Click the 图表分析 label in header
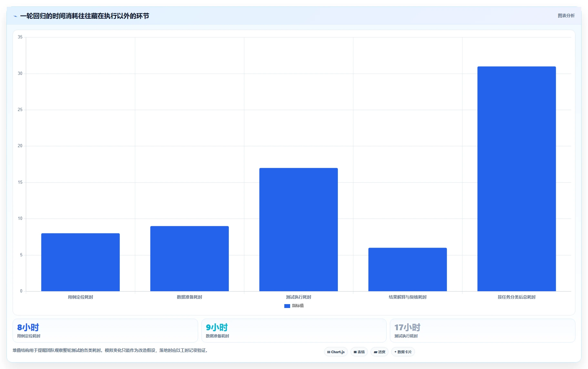The height and width of the screenshot is (369, 588). point(566,15)
